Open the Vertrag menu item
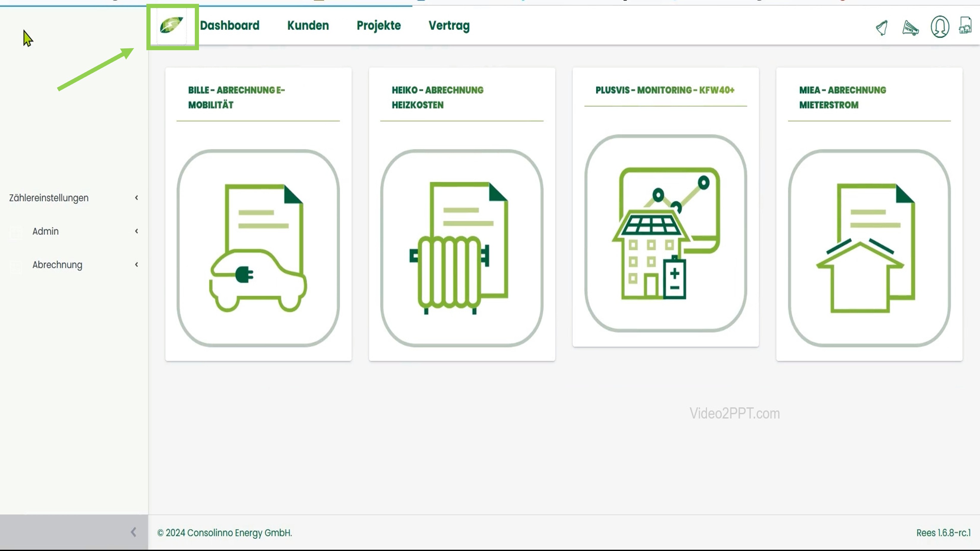The height and width of the screenshot is (551, 980). click(x=449, y=26)
